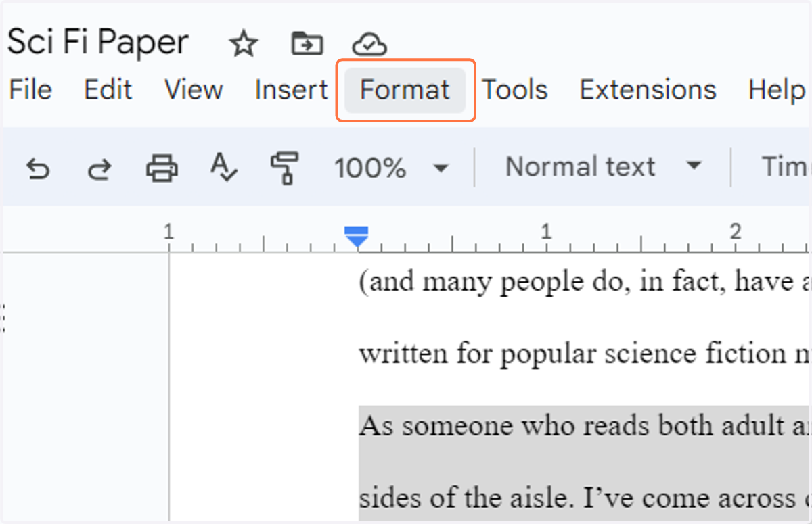Open the Normal text styles dropdown
The width and height of the screenshot is (812, 524).
click(603, 166)
